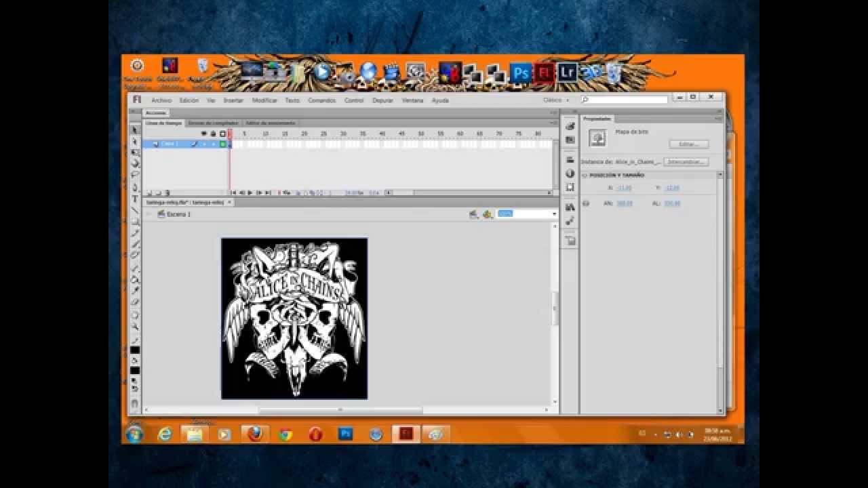Toggle the width-height lock link icon
868x488 pixels.
(x=586, y=203)
